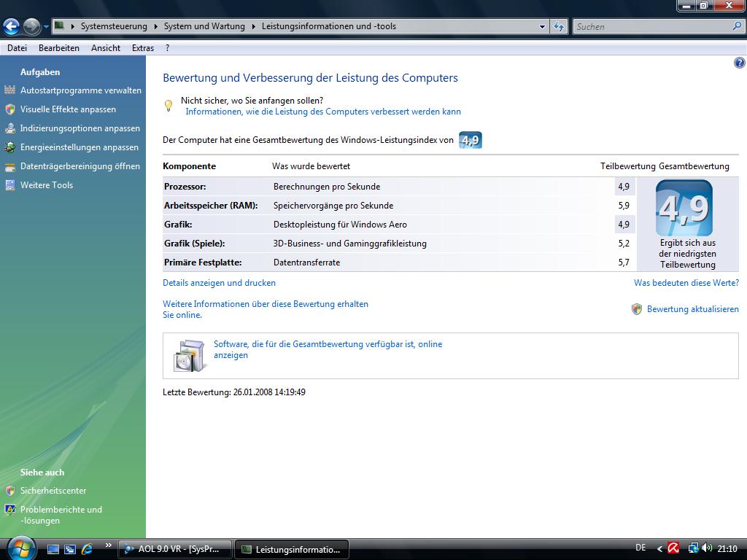Open Energieeinstellungen anpassen
Image resolution: width=747 pixels, height=560 pixels.
(x=80, y=147)
